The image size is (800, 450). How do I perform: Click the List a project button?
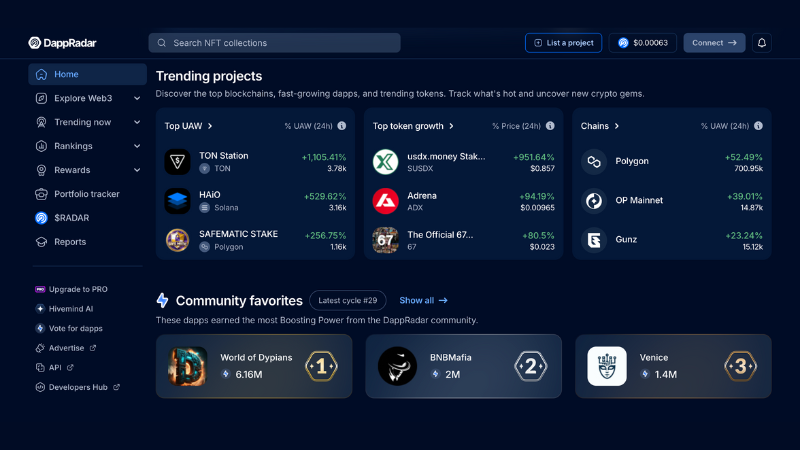pyautogui.click(x=563, y=43)
